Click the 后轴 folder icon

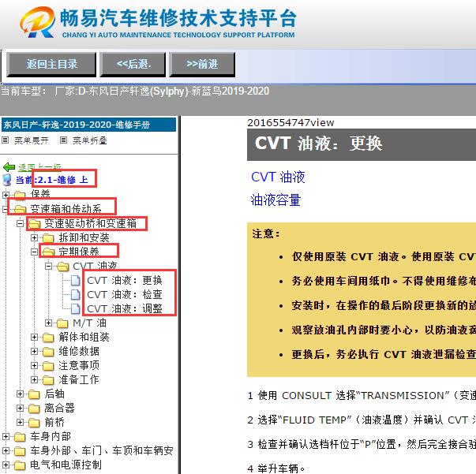34,394
